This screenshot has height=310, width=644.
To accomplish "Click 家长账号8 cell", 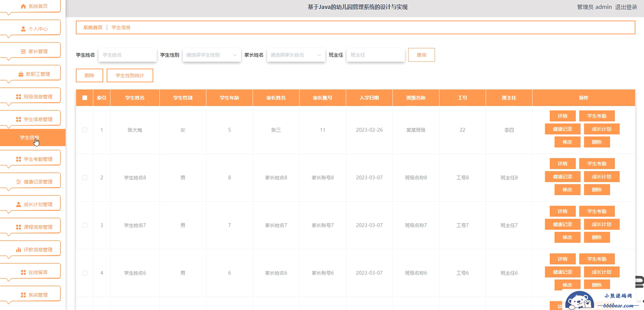I will tap(322, 178).
